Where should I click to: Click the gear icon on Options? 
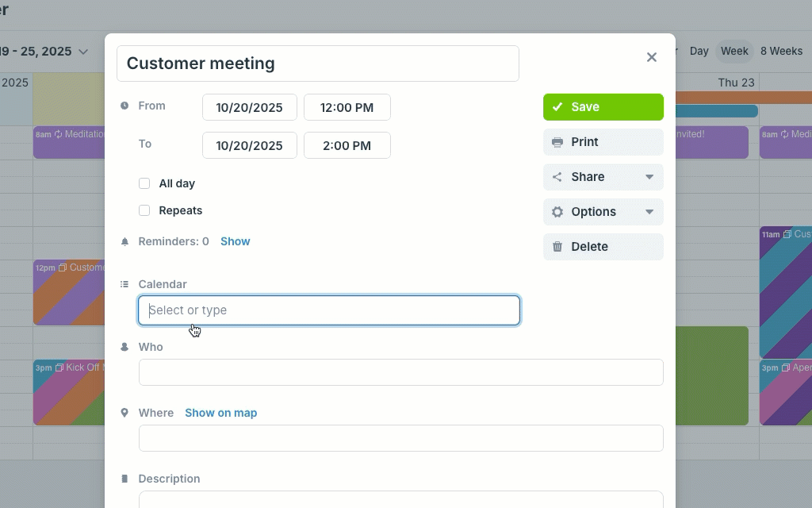[557, 212]
